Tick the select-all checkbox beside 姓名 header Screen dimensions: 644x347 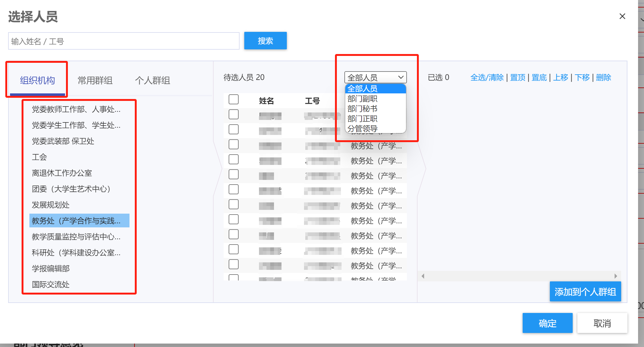(x=234, y=100)
